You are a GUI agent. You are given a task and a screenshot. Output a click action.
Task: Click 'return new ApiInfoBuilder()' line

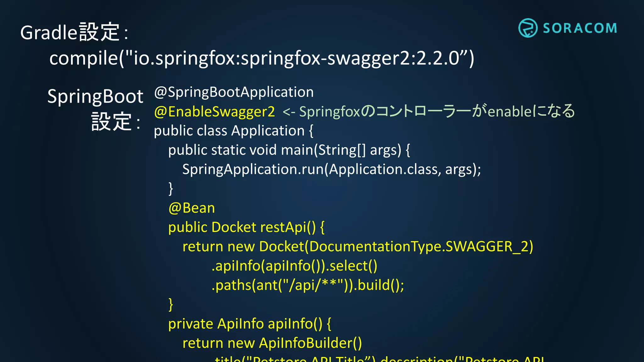pyautogui.click(x=272, y=343)
